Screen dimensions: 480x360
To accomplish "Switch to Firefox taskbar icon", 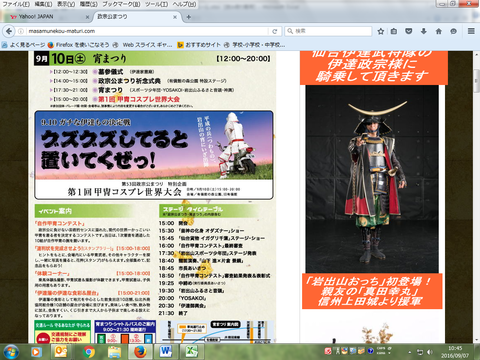I will [x=140, y=352].
